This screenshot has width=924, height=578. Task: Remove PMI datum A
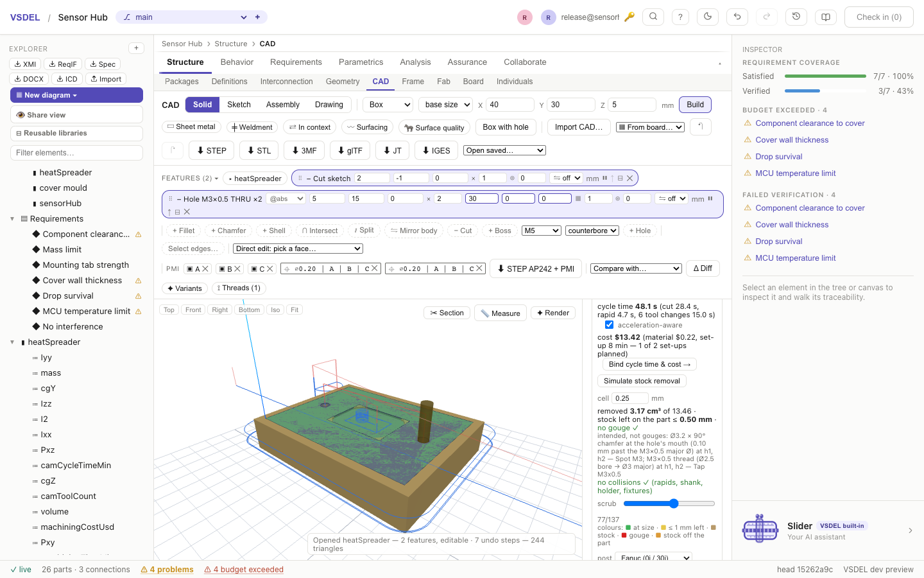(205, 268)
